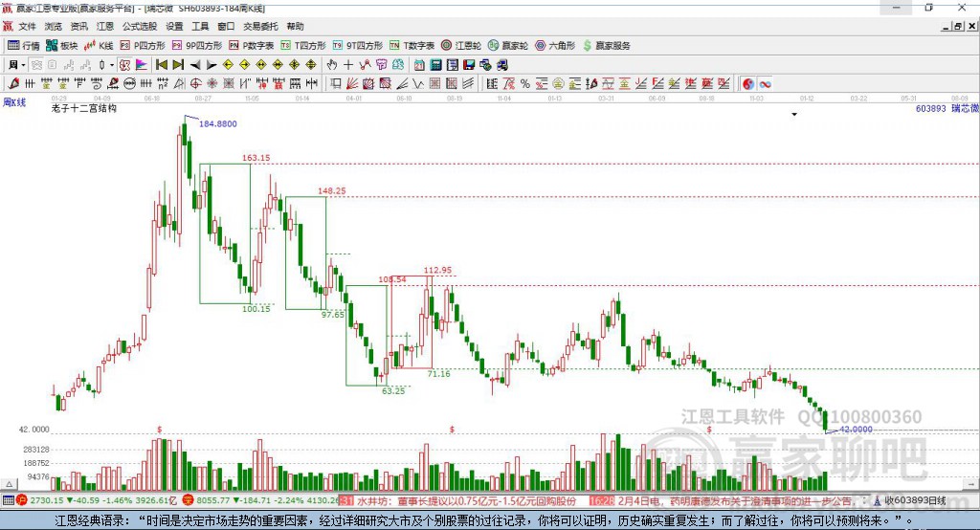Viewport: 980px width, 530px height.
Task: Click the yin-yang circle icon
Action: [x=748, y=84]
